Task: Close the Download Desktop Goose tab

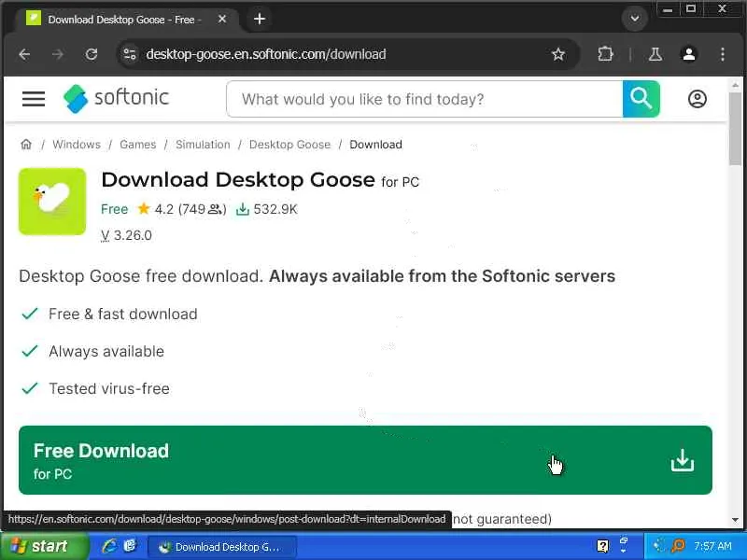Action: click(x=222, y=19)
